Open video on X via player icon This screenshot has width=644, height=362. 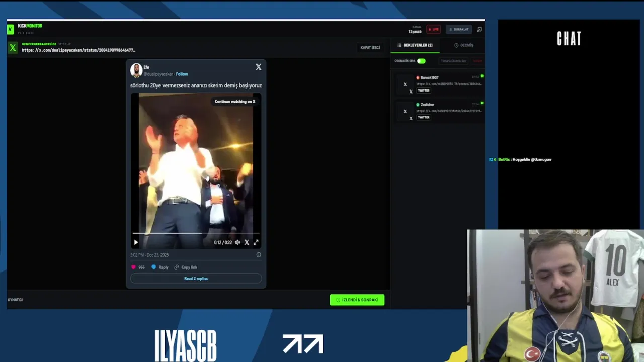pos(247,242)
